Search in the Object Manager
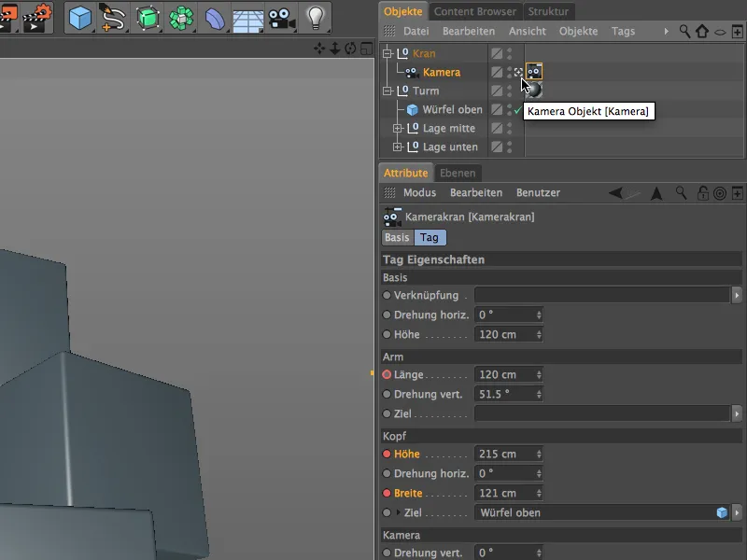747x560 pixels. click(x=684, y=32)
